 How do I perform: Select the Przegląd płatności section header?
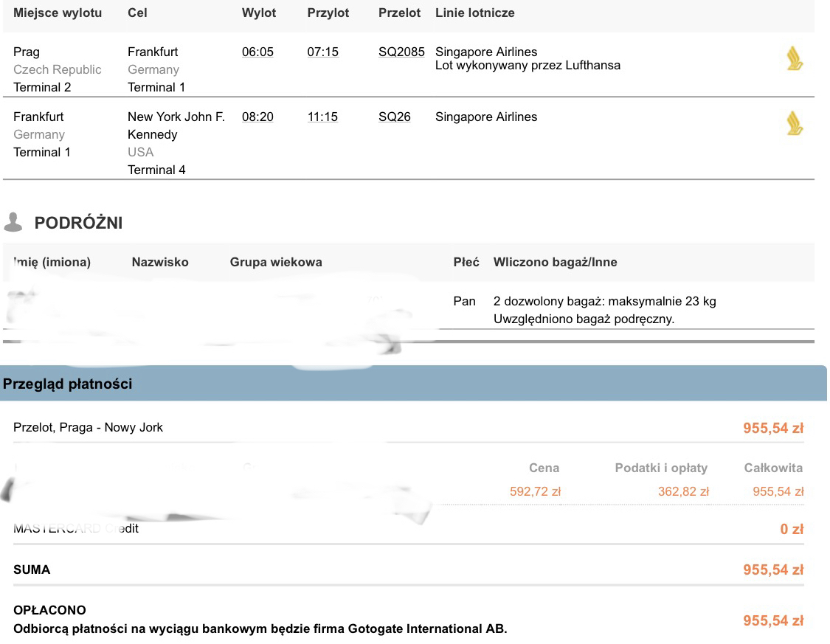coord(413,383)
